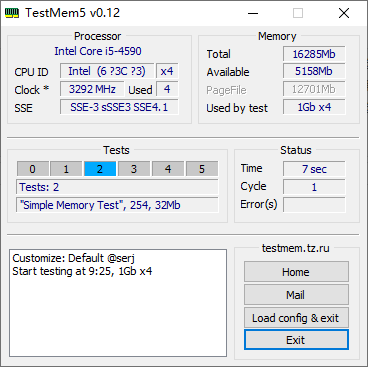Select test indicator 0
The width and height of the screenshot is (368, 367).
click(x=33, y=169)
